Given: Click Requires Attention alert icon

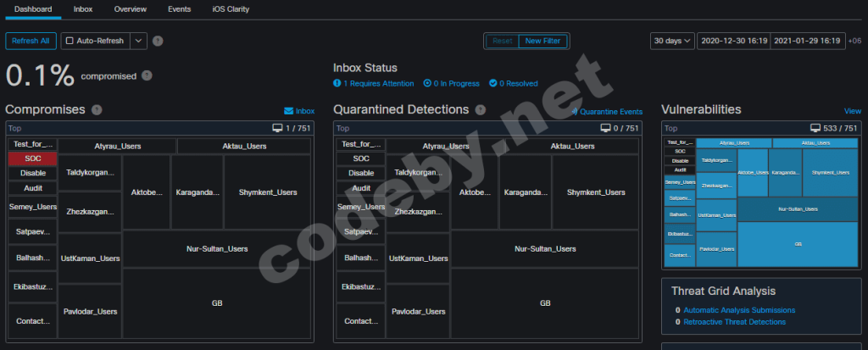Looking at the screenshot, I should [x=337, y=84].
